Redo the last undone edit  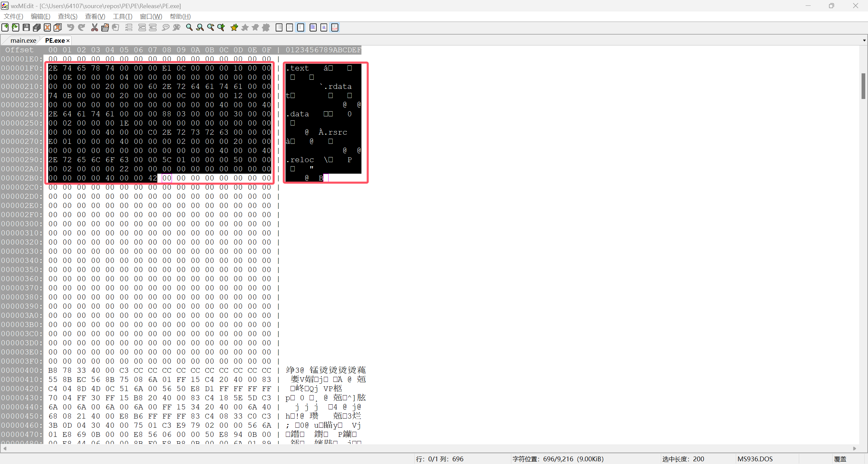pos(81,27)
